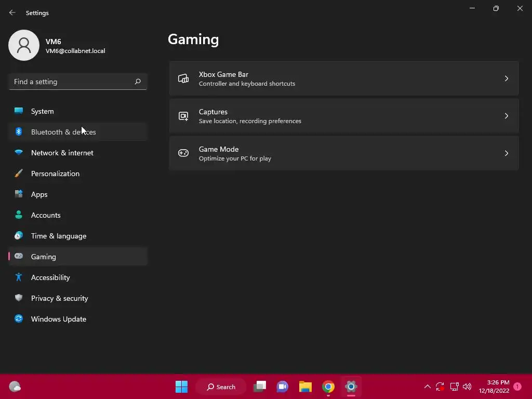Click the Personalization paintbrush icon
This screenshot has width=532, height=399.
click(x=19, y=174)
